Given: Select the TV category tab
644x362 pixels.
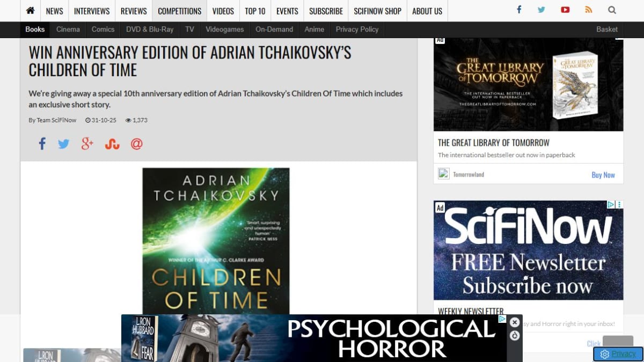Looking at the screenshot, I should [x=189, y=29].
